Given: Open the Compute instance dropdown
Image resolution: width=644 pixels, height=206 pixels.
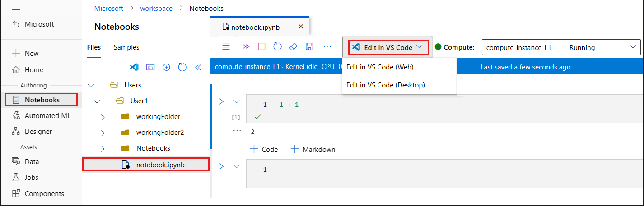Looking at the screenshot, I should [x=632, y=47].
